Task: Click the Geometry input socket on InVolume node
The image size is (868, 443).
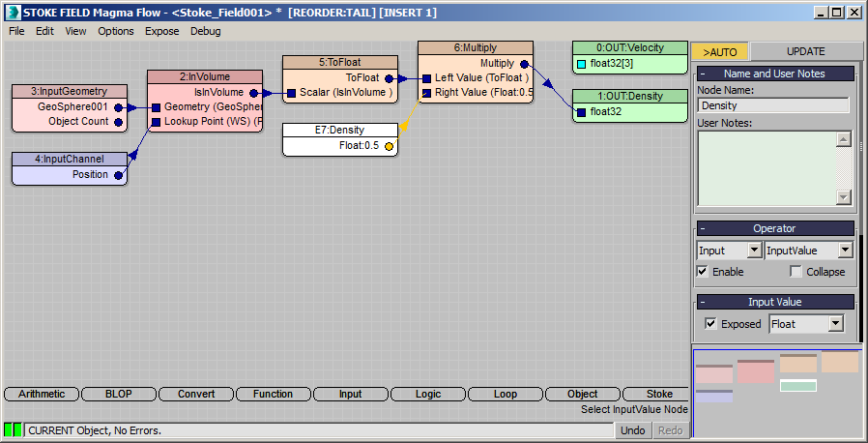Action: (x=157, y=107)
